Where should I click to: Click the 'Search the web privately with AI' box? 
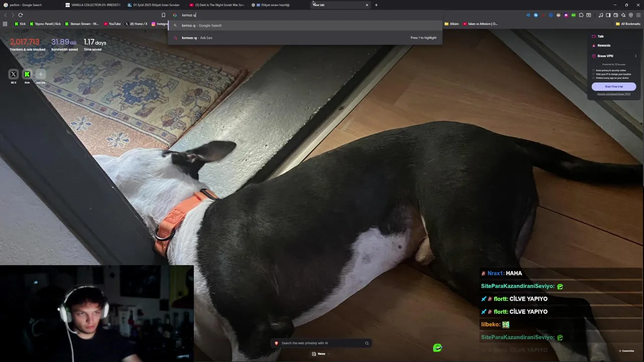tap(322, 343)
